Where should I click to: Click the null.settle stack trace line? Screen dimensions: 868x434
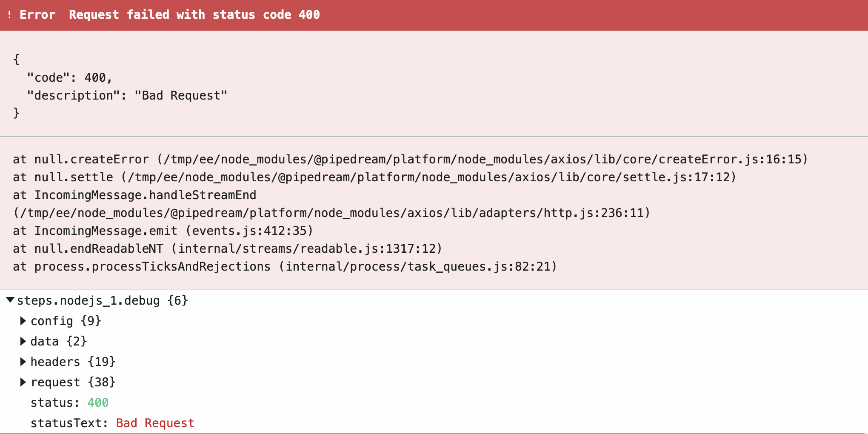[x=374, y=177]
